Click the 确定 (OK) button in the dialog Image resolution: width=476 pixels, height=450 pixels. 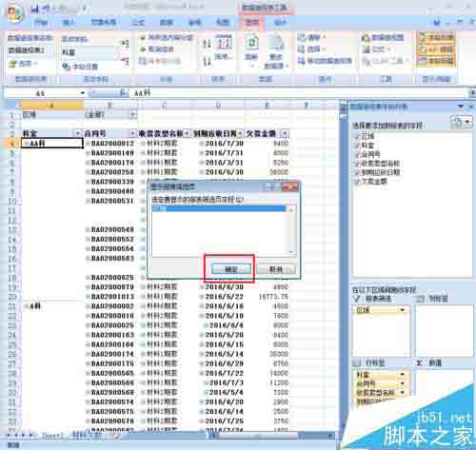pos(231,269)
